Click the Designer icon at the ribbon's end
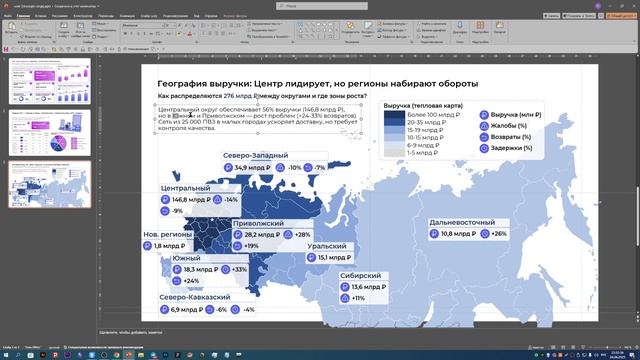 500,25
